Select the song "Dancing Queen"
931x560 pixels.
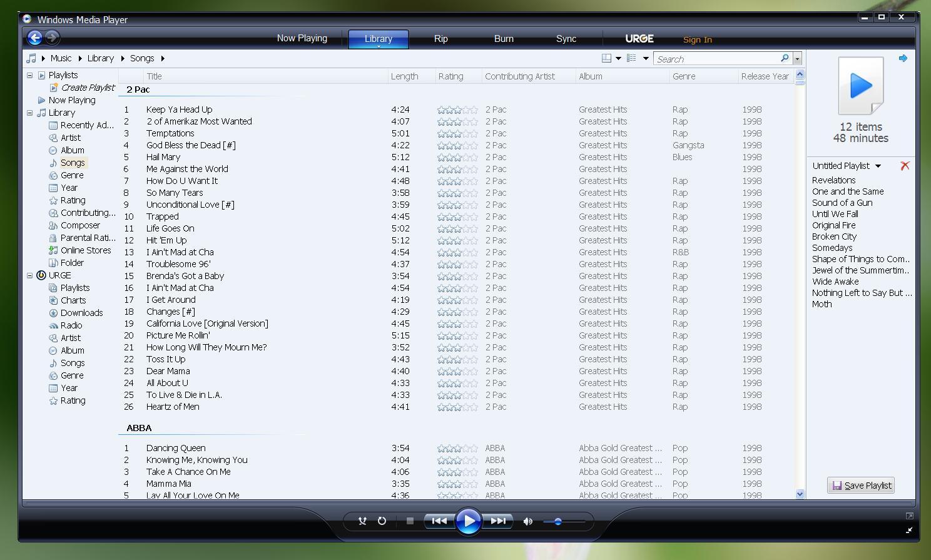pyautogui.click(x=176, y=448)
